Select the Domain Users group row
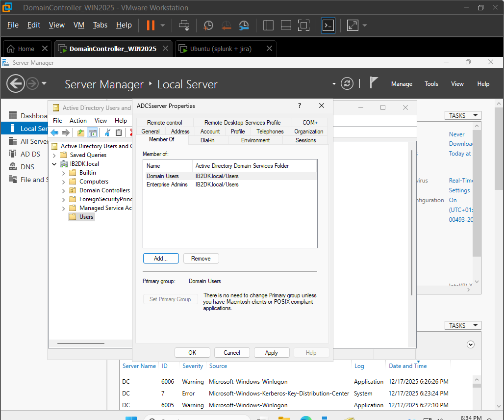The height and width of the screenshot is (420, 504). pos(230,176)
